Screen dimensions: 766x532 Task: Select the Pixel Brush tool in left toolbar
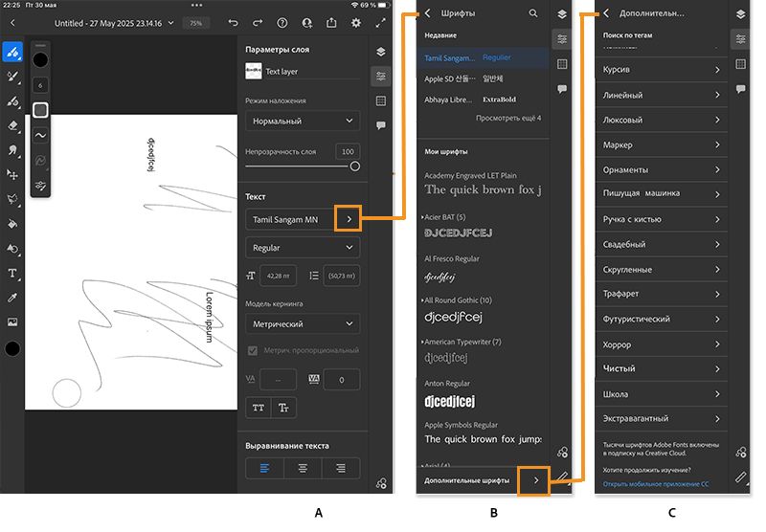point(12,52)
